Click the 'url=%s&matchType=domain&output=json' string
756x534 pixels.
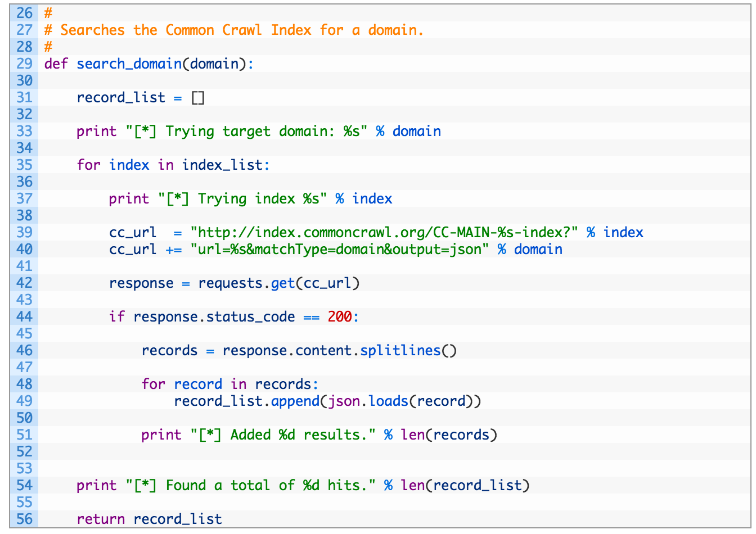[x=340, y=249]
